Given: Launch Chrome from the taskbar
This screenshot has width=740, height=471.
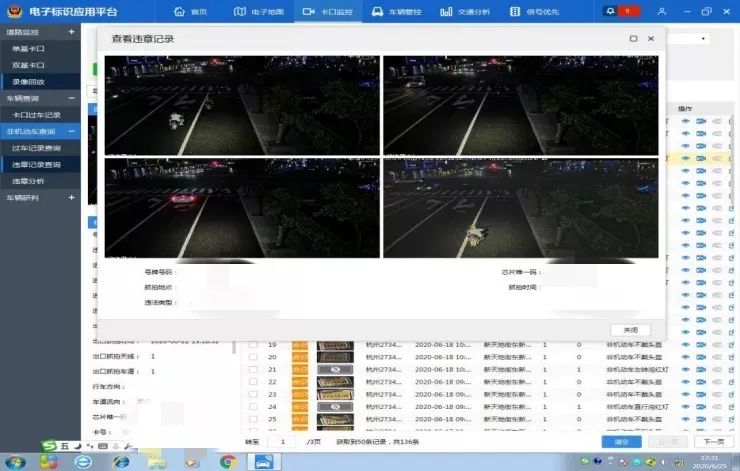Looking at the screenshot, I should pos(228,462).
